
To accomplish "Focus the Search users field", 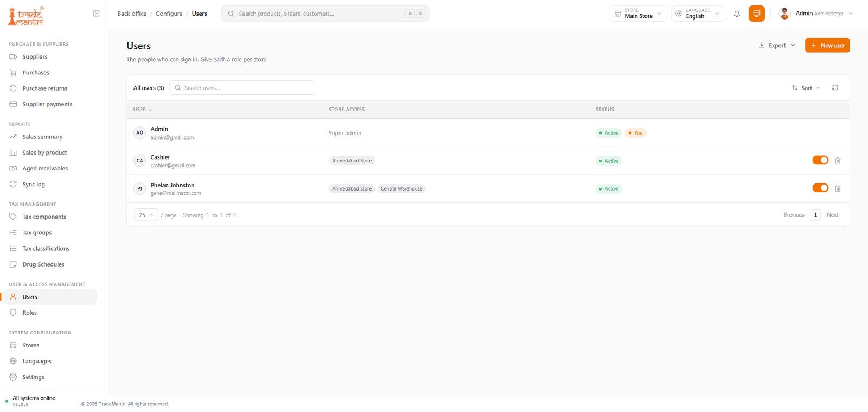I will [242, 88].
